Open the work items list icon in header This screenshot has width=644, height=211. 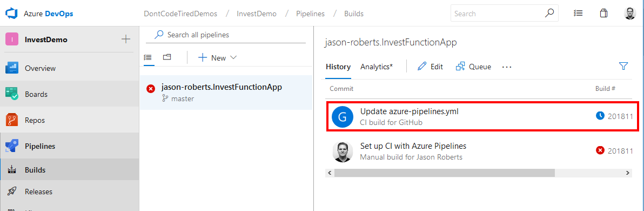click(578, 13)
